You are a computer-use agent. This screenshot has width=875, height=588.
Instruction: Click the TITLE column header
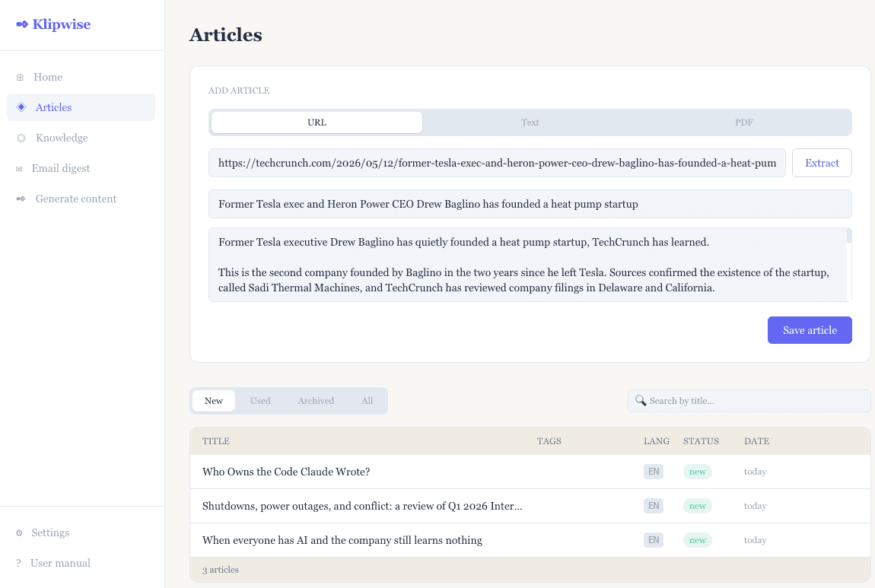point(216,440)
